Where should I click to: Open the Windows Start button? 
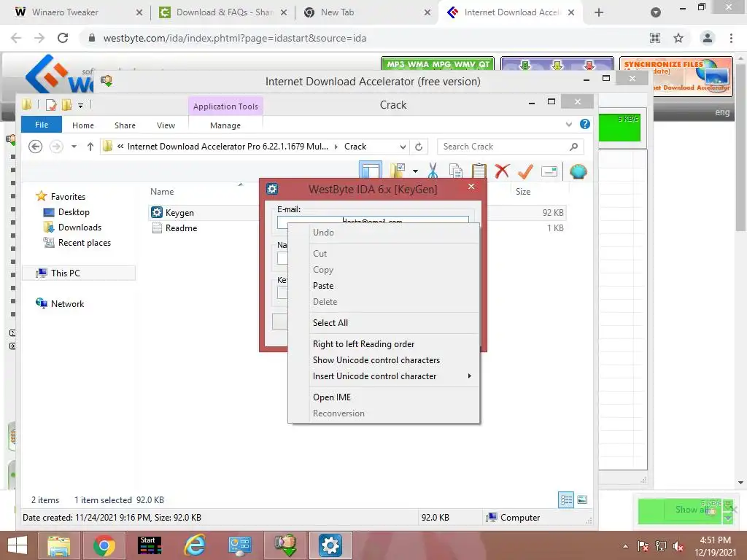[18, 545]
